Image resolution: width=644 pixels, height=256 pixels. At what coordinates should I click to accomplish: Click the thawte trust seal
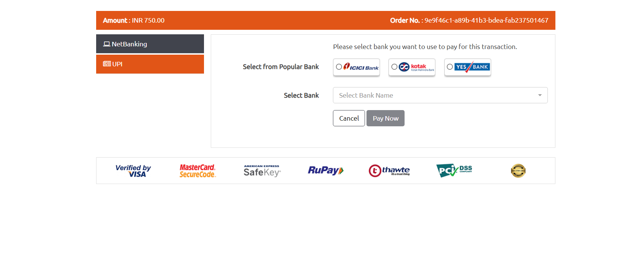point(389,171)
